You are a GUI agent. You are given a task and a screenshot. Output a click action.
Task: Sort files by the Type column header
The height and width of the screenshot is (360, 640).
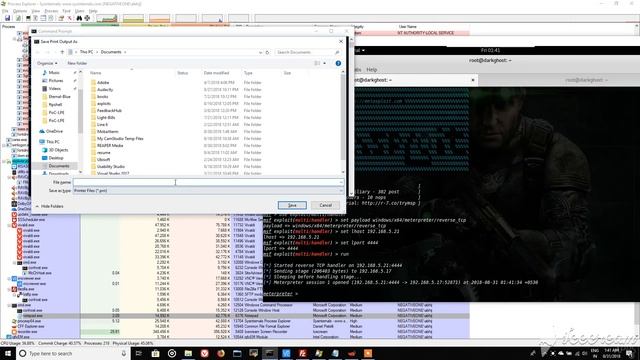point(248,73)
